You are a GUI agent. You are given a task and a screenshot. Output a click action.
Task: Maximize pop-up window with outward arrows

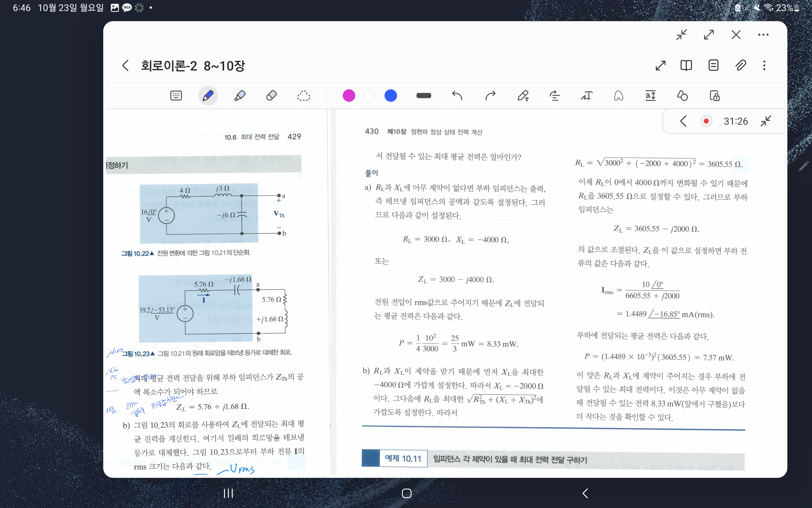click(x=709, y=35)
